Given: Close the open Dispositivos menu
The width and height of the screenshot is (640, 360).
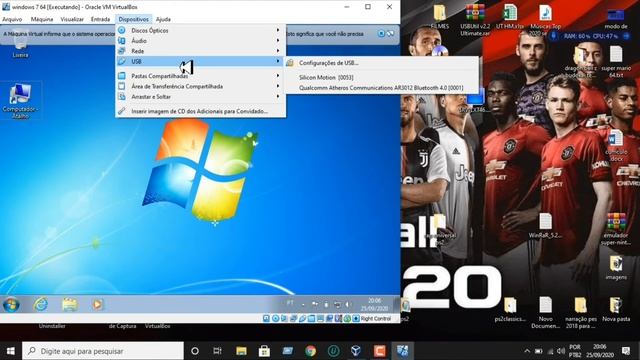Looking at the screenshot, I should click(x=133, y=19).
